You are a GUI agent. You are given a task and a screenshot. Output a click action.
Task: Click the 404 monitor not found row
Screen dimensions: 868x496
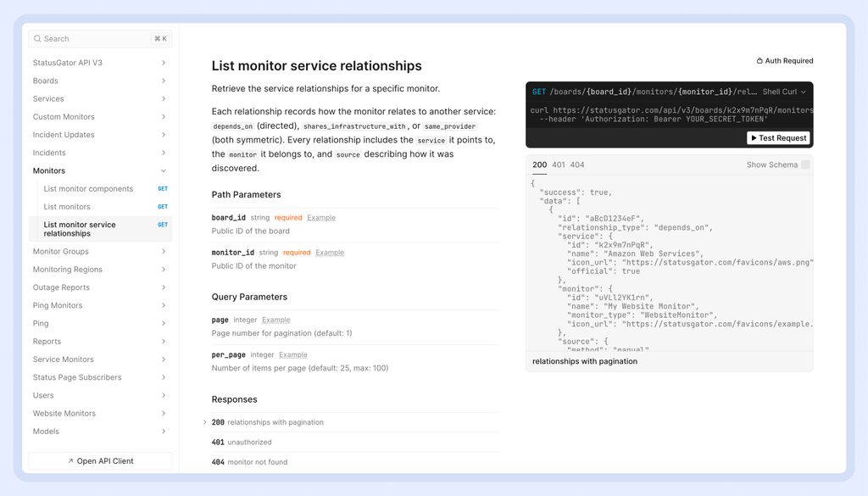click(x=355, y=462)
